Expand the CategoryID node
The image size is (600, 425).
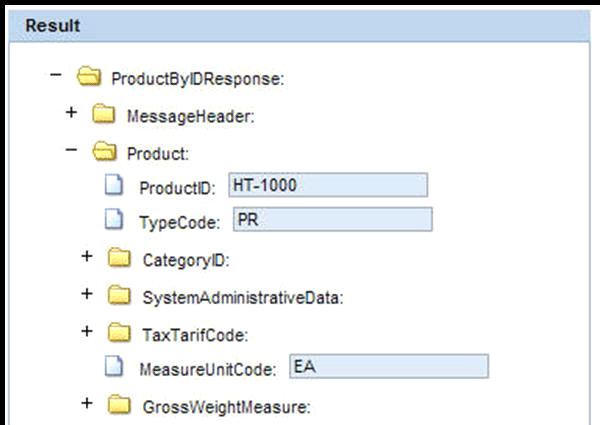(87, 257)
